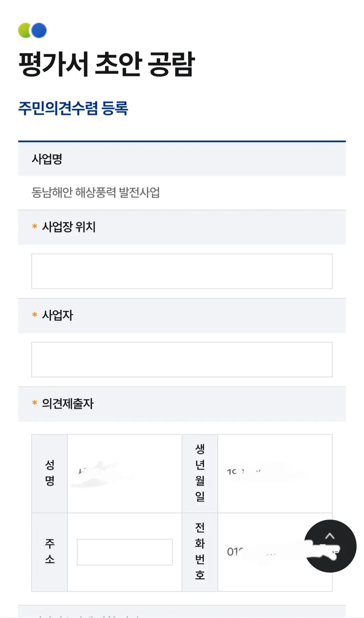364x618 pixels.
Task: Click the 성명 label cell
Action: [x=50, y=473]
